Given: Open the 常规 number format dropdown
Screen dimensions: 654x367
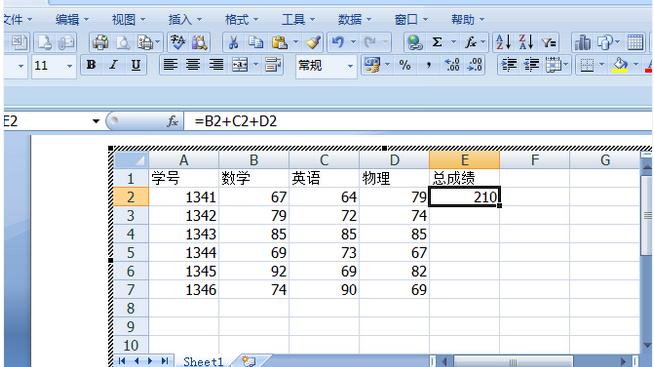Looking at the screenshot, I should (350, 66).
